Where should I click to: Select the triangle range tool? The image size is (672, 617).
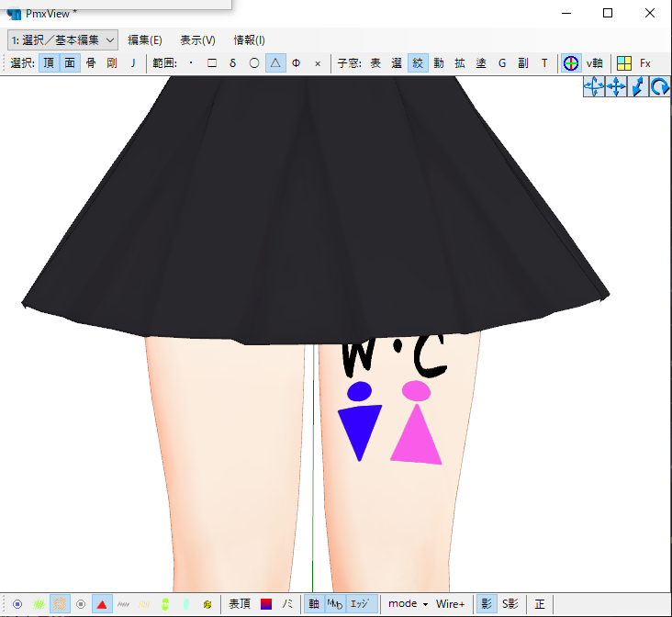[x=275, y=63]
